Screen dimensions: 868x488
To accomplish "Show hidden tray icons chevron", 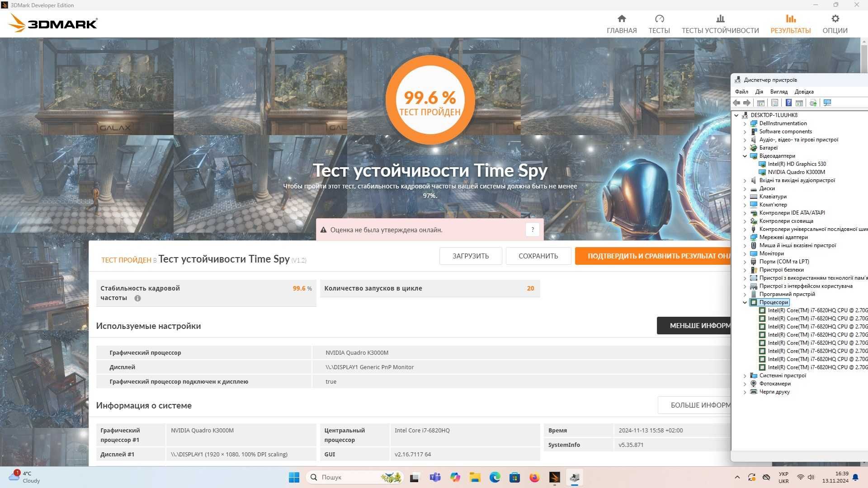I will [737, 477].
